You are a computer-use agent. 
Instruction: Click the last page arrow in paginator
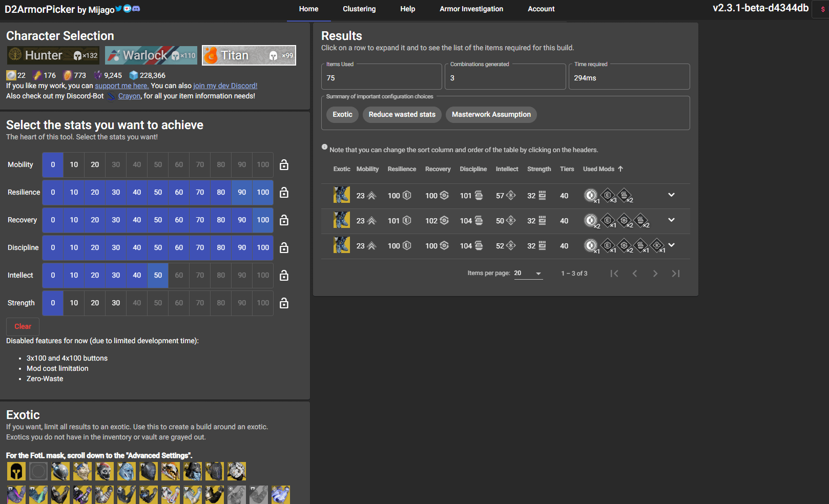676,274
